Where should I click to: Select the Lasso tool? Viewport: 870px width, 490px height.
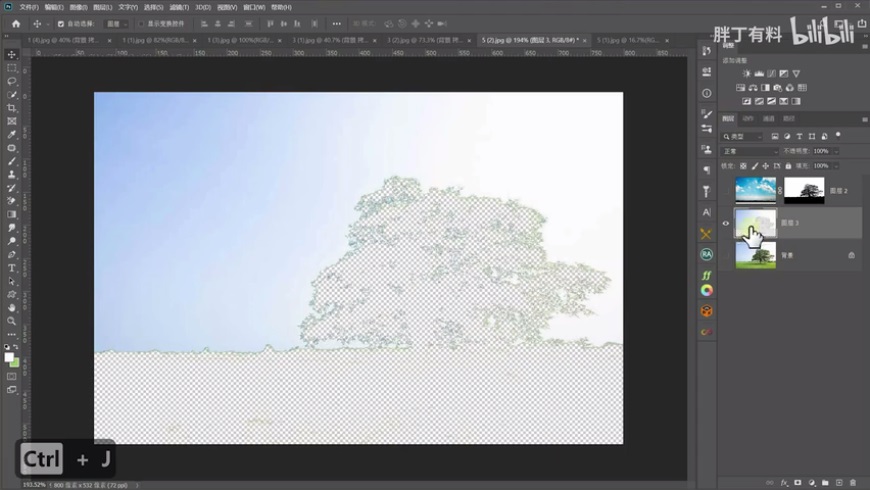click(12, 81)
